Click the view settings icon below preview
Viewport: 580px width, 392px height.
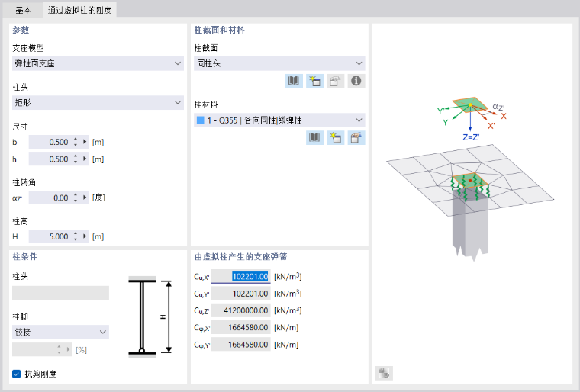point(384,373)
